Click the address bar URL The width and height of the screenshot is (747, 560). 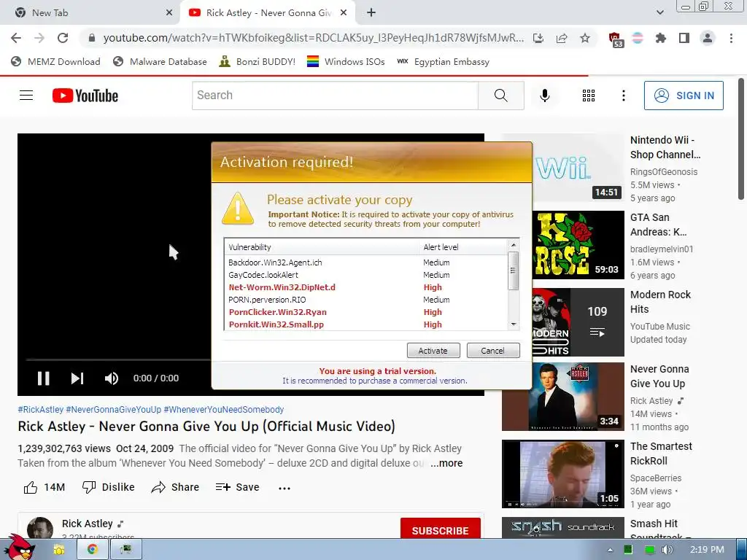pos(314,38)
